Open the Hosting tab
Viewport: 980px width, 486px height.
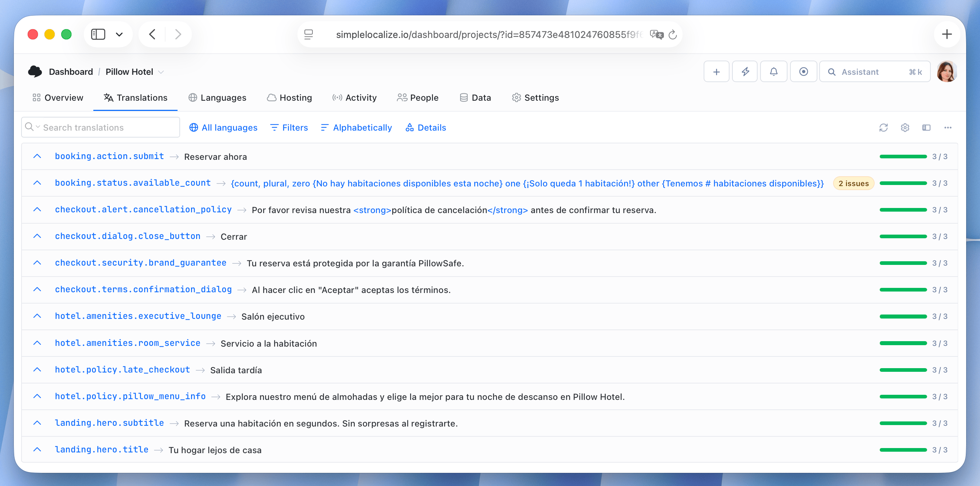pos(289,97)
